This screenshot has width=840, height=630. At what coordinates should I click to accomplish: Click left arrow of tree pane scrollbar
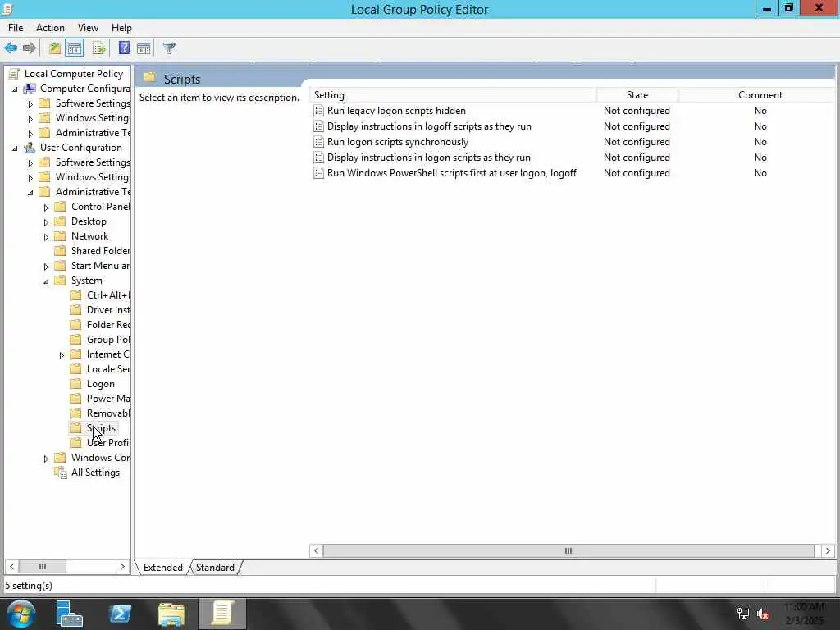pyautogui.click(x=11, y=566)
